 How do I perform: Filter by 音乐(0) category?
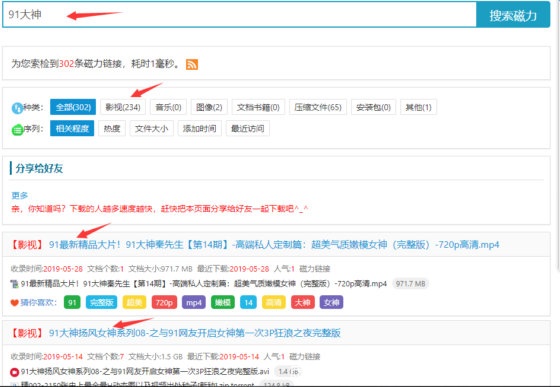[168, 107]
